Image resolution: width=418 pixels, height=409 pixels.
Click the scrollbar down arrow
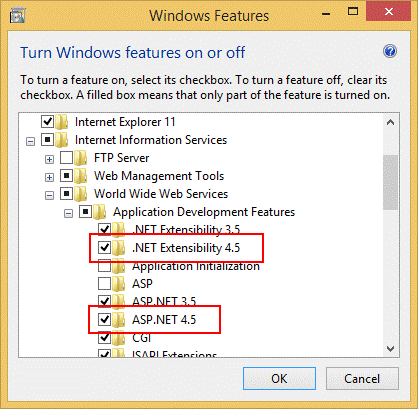point(390,349)
